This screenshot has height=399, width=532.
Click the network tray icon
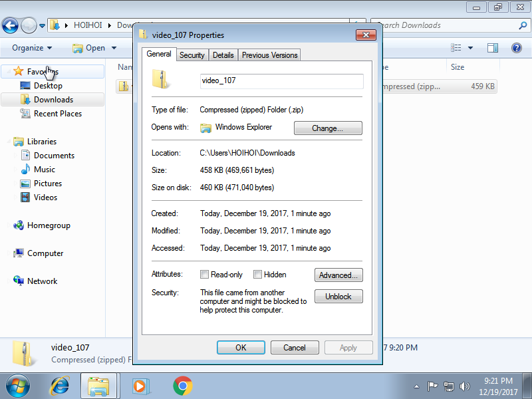448,386
